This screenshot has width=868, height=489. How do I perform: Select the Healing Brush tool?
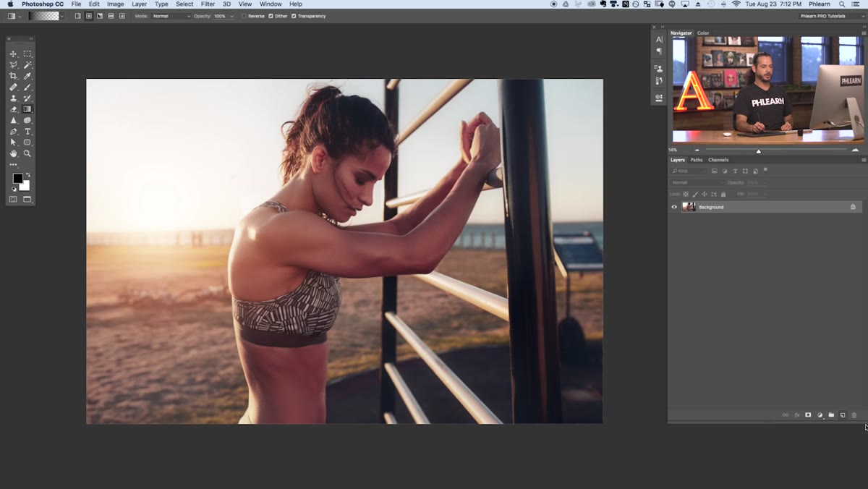13,88
